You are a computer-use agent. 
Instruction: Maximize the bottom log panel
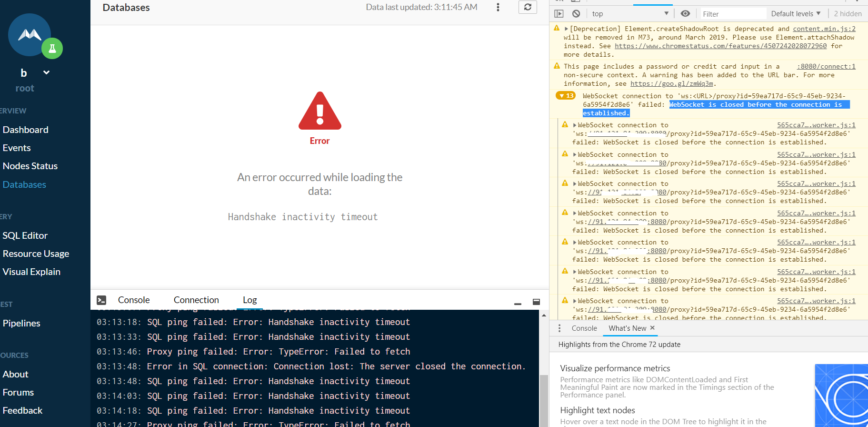(536, 302)
